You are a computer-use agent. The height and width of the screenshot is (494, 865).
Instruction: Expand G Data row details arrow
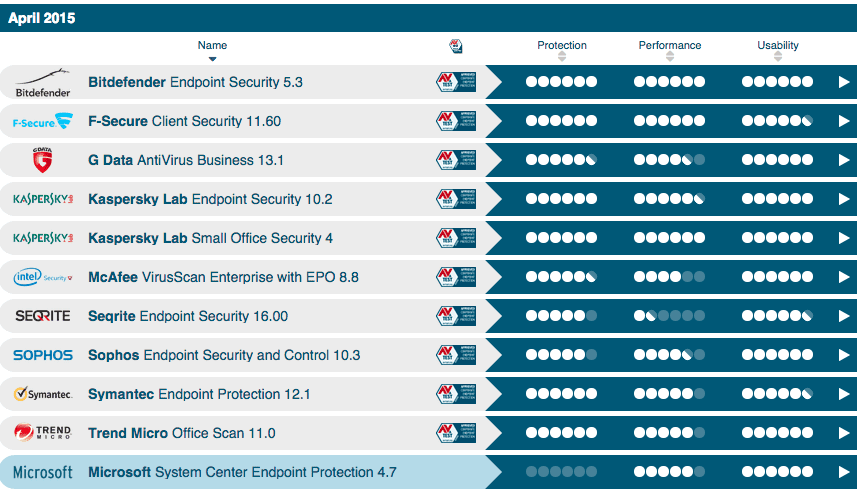pyautogui.click(x=843, y=160)
